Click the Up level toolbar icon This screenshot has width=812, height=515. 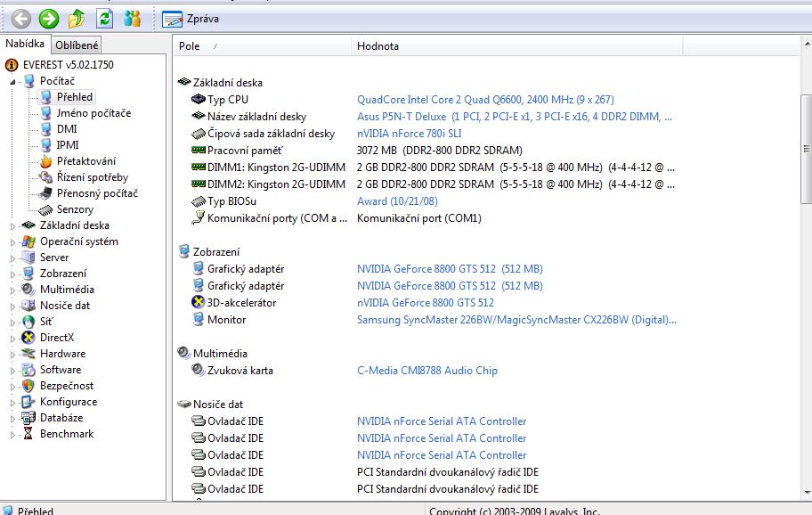(77, 18)
